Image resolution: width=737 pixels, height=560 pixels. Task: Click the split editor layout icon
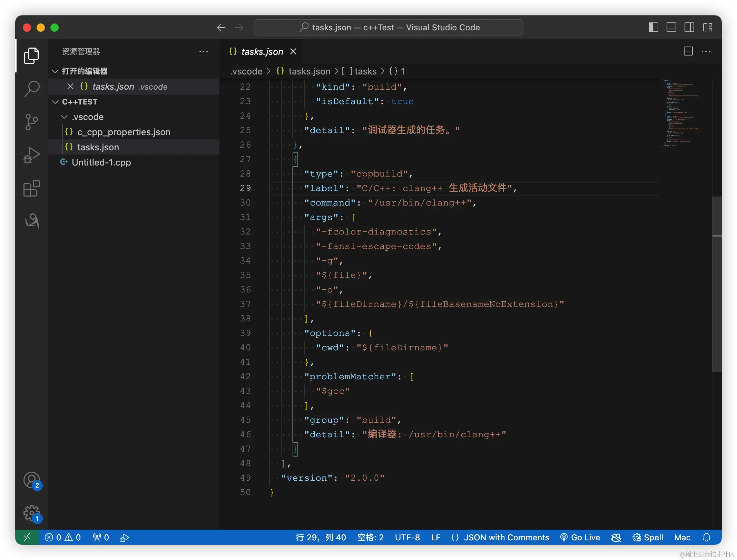pos(688,51)
